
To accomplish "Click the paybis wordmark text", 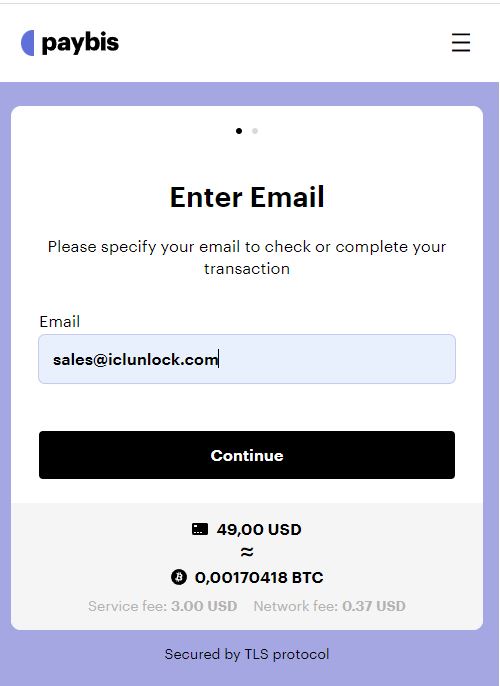I will click(x=80, y=43).
